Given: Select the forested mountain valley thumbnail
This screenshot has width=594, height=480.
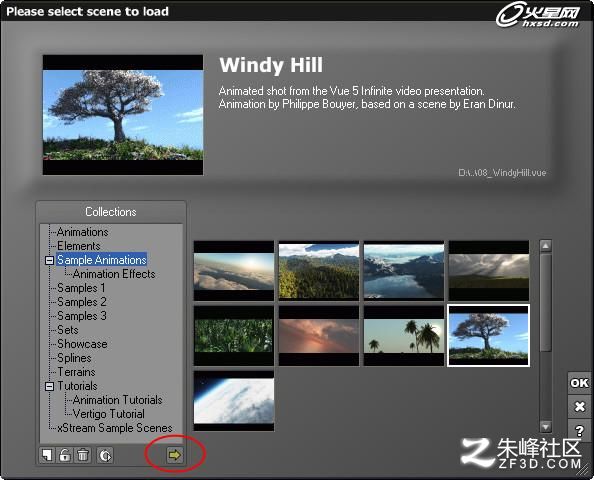Looking at the screenshot, I should click(319, 270).
